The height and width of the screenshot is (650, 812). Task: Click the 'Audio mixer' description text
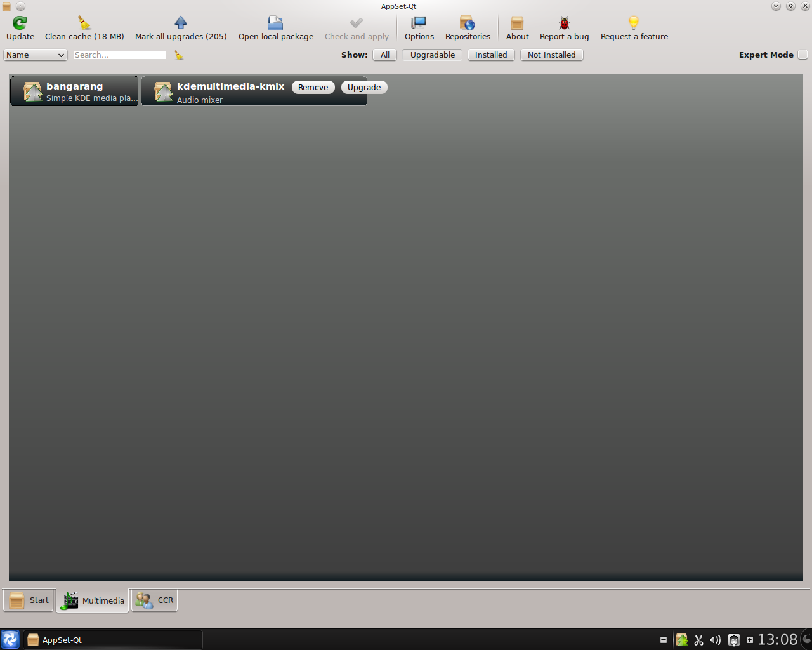click(200, 100)
